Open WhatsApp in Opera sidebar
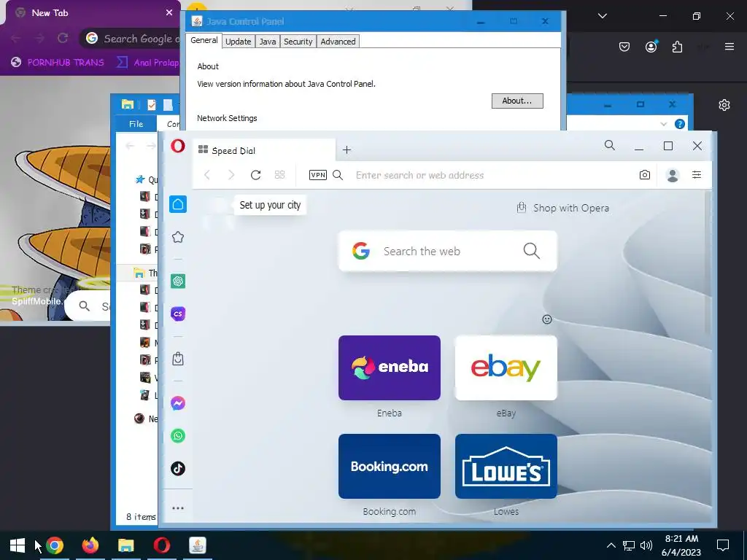This screenshot has width=747, height=560. point(178,436)
